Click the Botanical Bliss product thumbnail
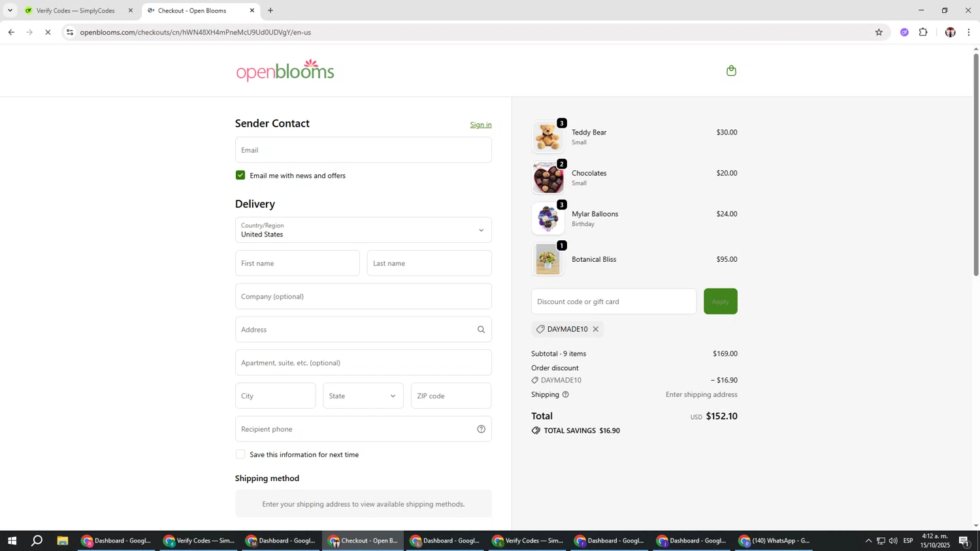Image resolution: width=980 pixels, height=551 pixels. pyautogui.click(x=547, y=259)
